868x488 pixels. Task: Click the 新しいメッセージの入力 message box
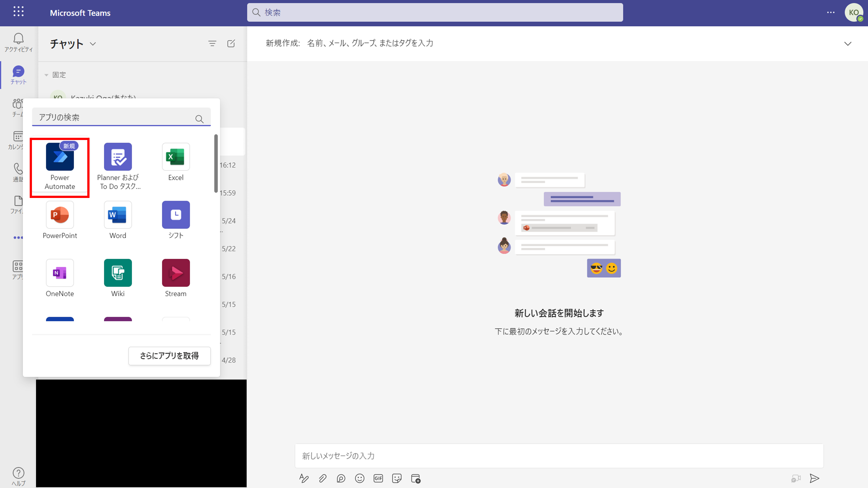click(559, 456)
